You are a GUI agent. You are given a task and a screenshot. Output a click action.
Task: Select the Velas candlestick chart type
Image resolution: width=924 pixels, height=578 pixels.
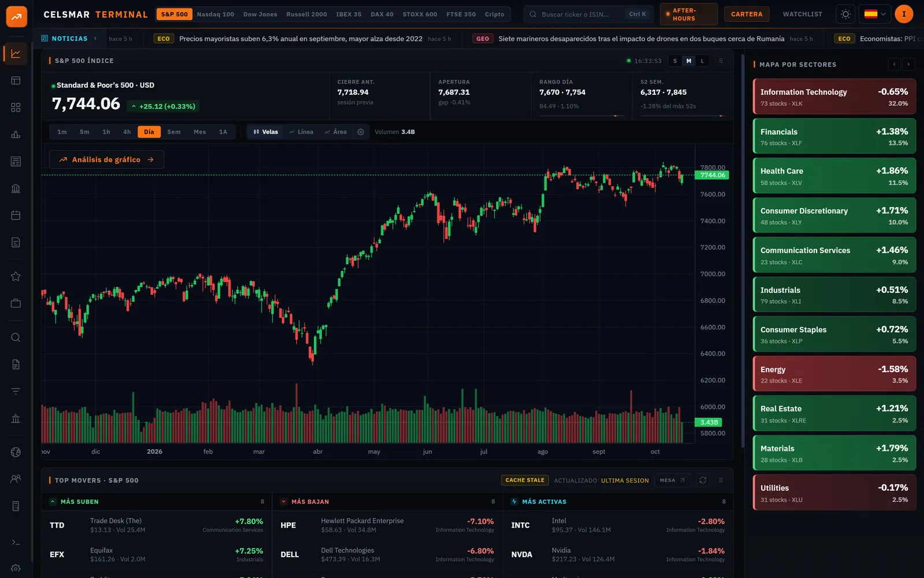[x=266, y=132]
